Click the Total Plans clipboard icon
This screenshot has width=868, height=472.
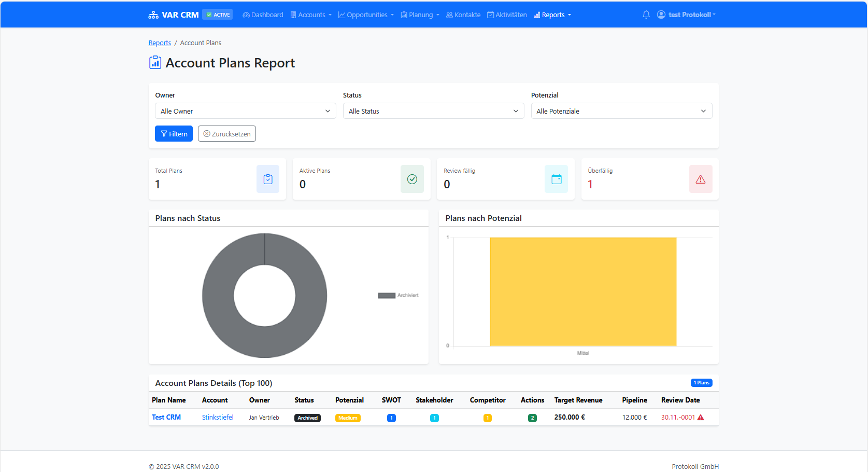(268, 179)
